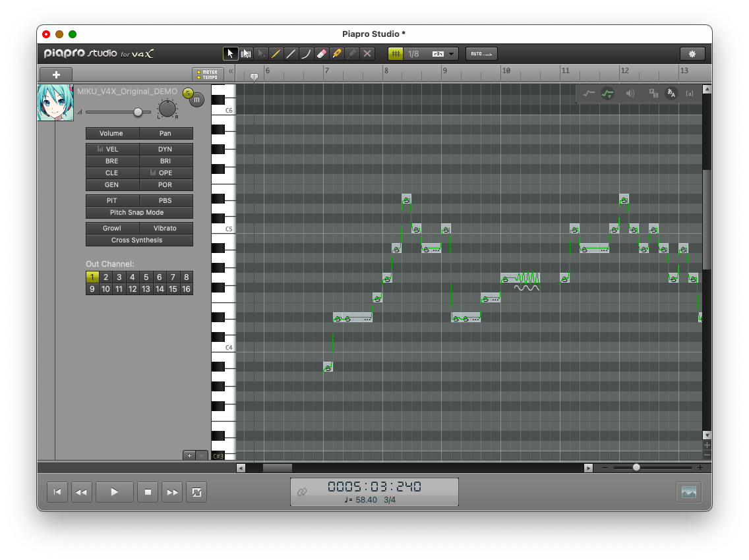Open the Growl parameter
The height and width of the screenshot is (560, 749).
coord(112,229)
